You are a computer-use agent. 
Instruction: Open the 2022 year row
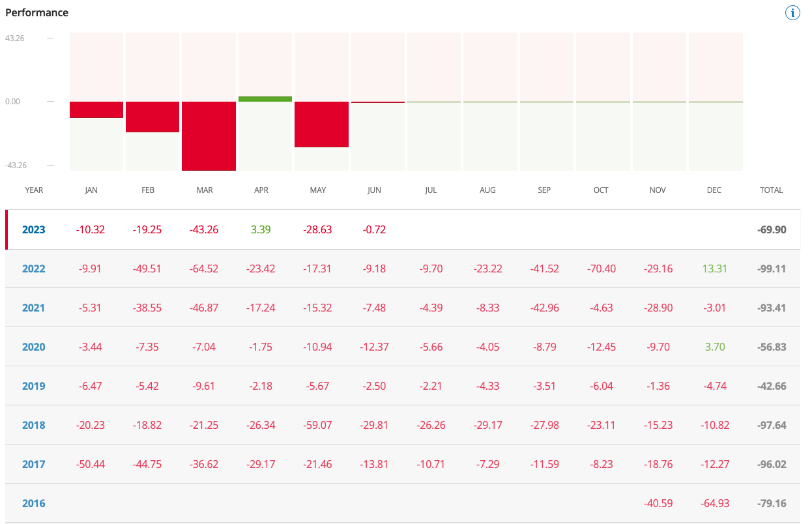[34, 269]
